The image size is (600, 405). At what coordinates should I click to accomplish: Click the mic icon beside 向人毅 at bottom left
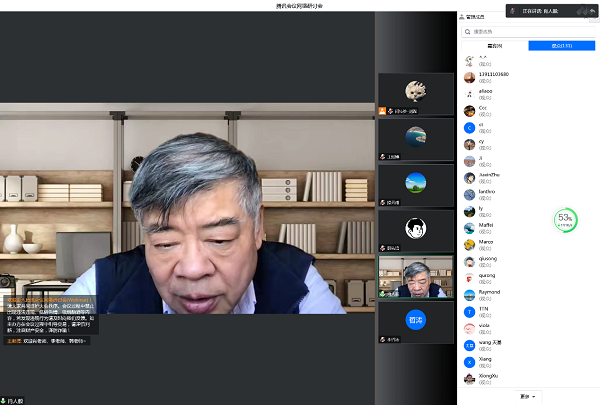tap(5, 400)
